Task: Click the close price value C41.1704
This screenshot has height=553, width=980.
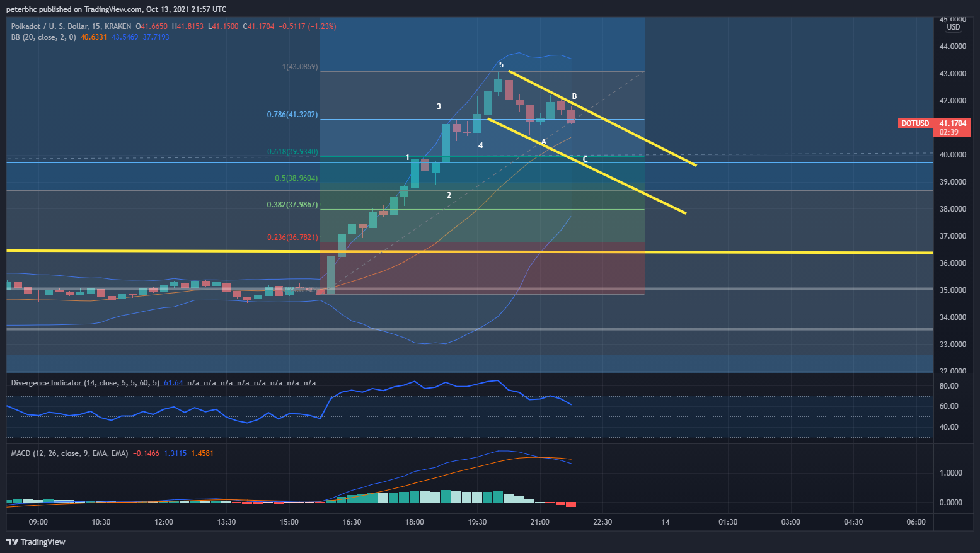Action: [258, 26]
